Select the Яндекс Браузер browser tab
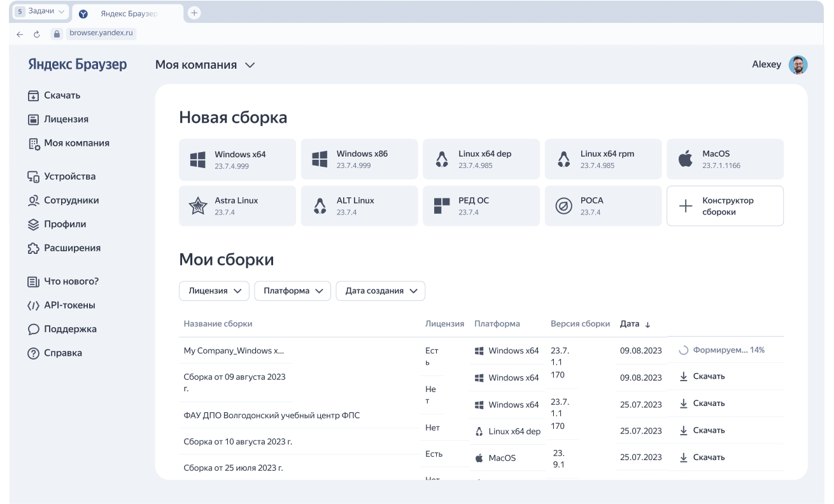Screen dimensions: 834x504 pos(127,13)
